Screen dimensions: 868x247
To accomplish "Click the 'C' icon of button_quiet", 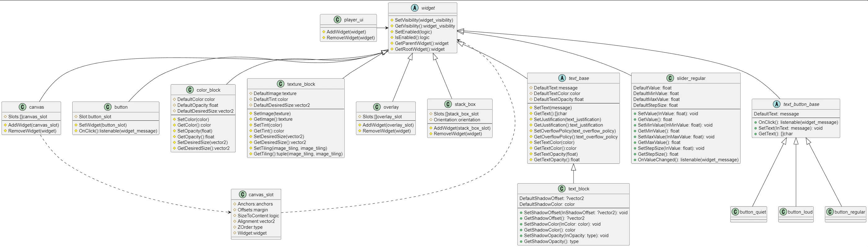I will click(736, 212).
